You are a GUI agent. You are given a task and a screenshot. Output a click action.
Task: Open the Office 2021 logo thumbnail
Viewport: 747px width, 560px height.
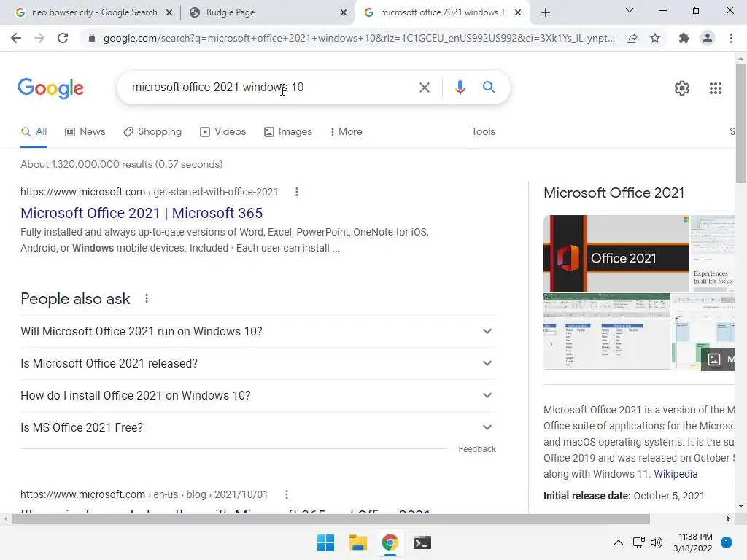click(616, 253)
